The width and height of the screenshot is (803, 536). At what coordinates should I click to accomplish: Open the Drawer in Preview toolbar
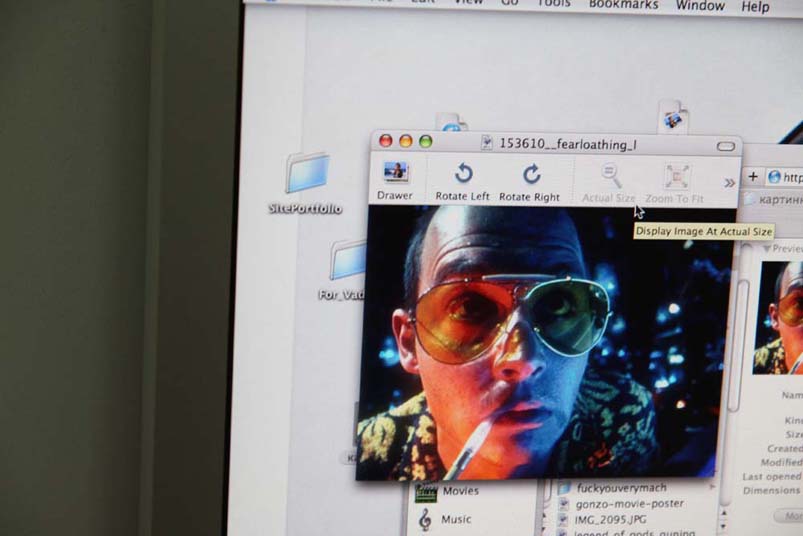pos(395,180)
